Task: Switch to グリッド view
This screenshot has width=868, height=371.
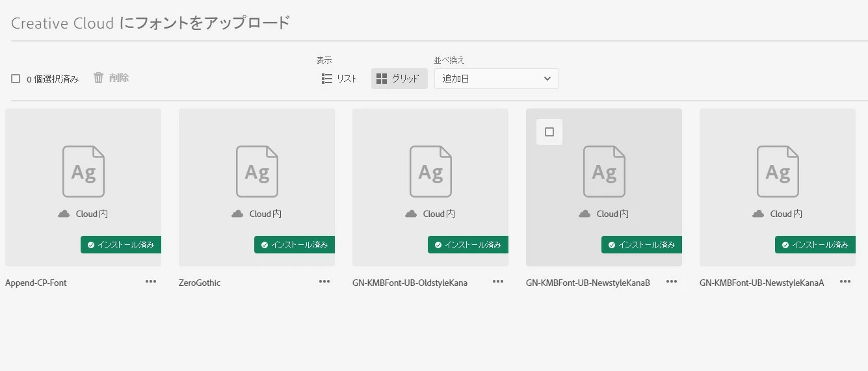Action: (399, 79)
